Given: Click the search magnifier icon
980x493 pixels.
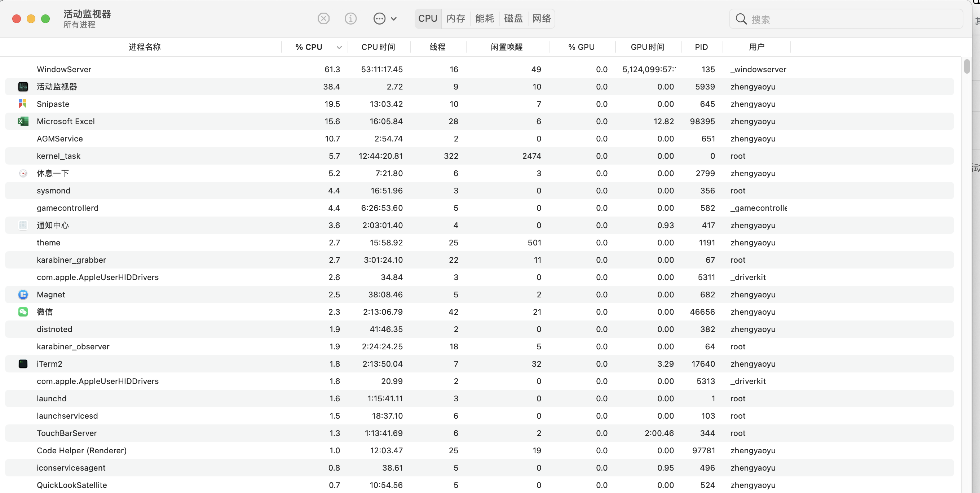Looking at the screenshot, I should tap(741, 19).
